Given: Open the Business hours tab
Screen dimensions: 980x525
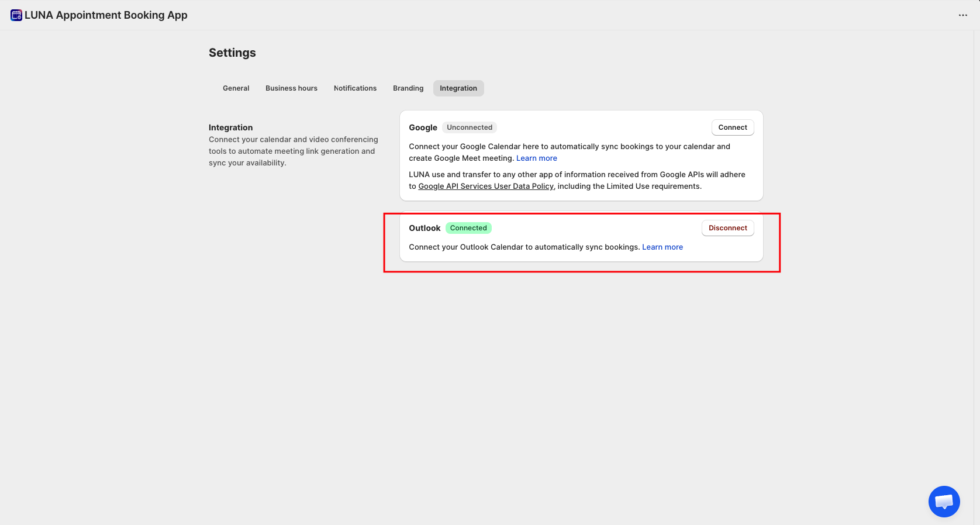Looking at the screenshot, I should 291,88.
